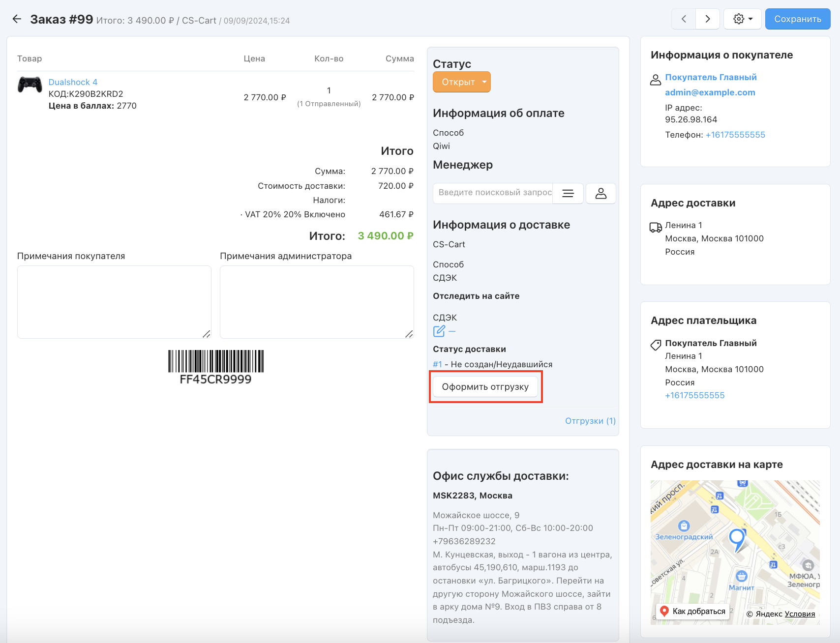Click the back arrow beside order title
Image resolution: width=840 pixels, height=643 pixels.
pos(17,19)
